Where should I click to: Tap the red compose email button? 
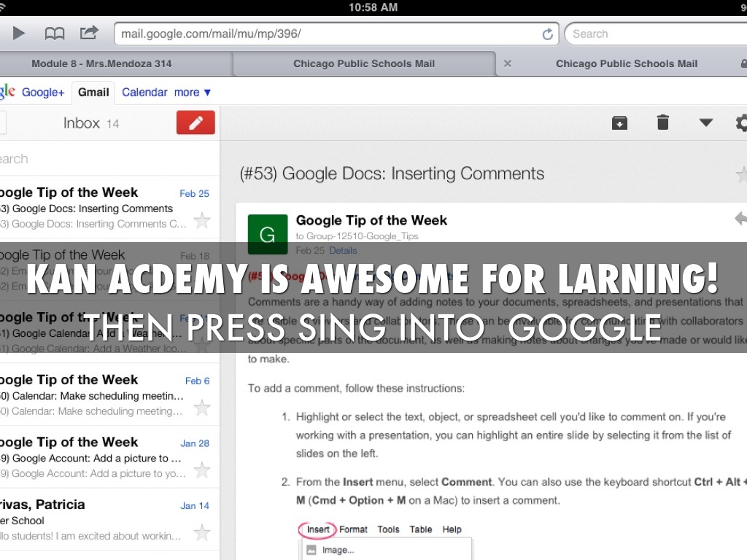tap(196, 122)
